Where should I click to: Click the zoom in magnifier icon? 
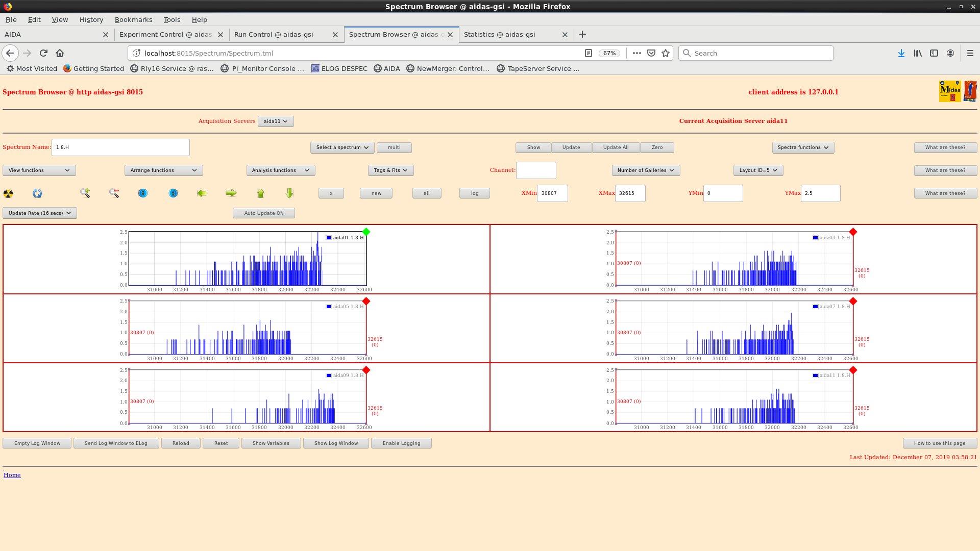[x=85, y=193]
